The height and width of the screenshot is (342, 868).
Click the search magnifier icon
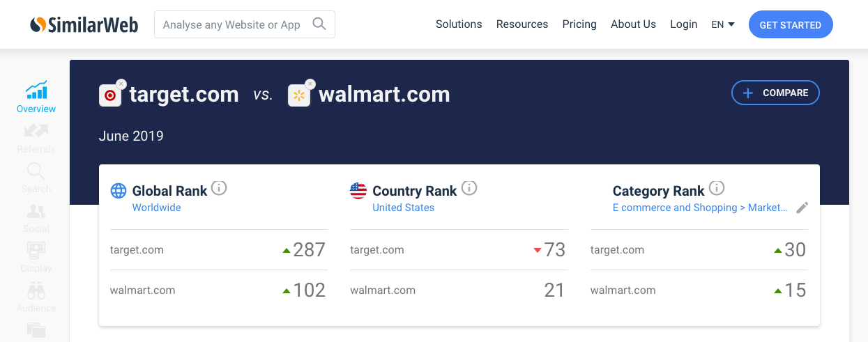[319, 24]
